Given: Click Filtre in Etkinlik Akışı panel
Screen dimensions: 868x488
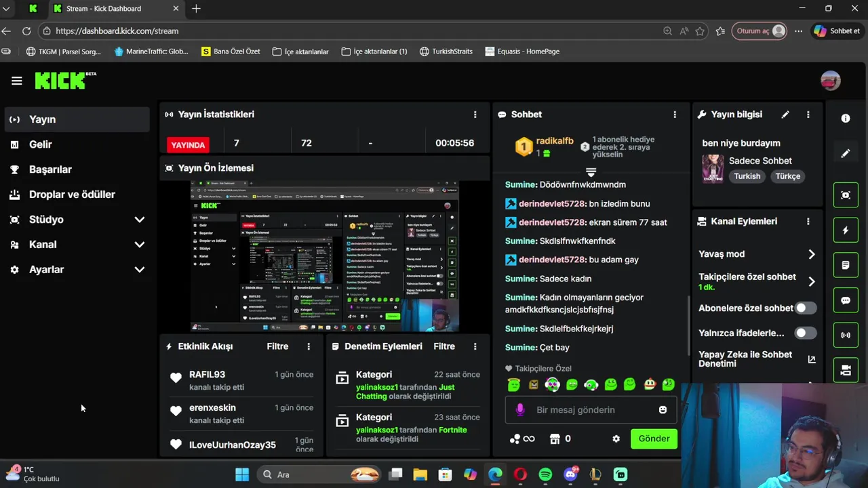Looking at the screenshot, I should pos(277,346).
